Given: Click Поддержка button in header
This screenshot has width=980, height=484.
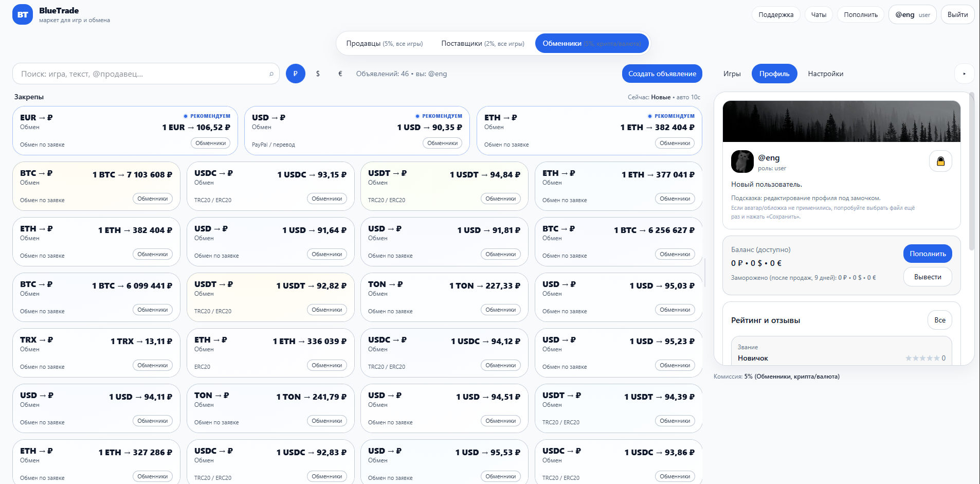Looking at the screenshot, I should [x=776, y=14].
